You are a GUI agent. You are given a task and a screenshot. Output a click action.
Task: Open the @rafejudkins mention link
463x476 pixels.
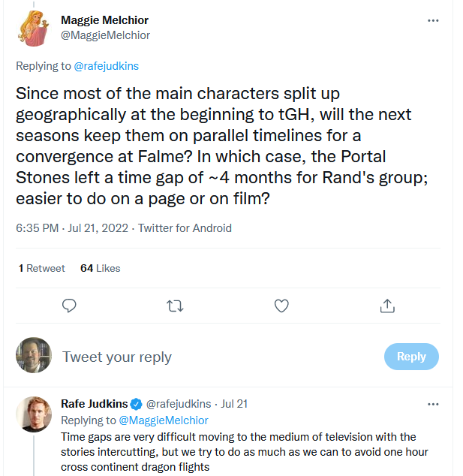tap(106, 66)
